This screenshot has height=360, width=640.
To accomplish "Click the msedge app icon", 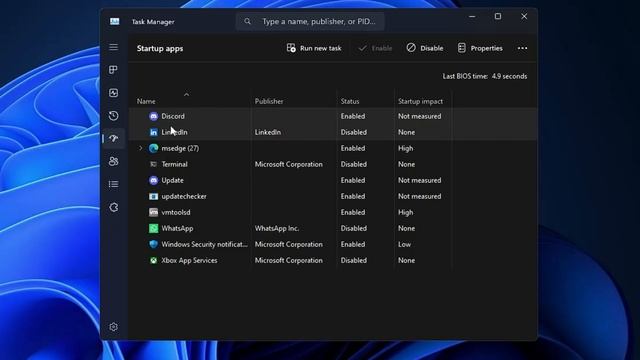I will click(x=153, y=148).
